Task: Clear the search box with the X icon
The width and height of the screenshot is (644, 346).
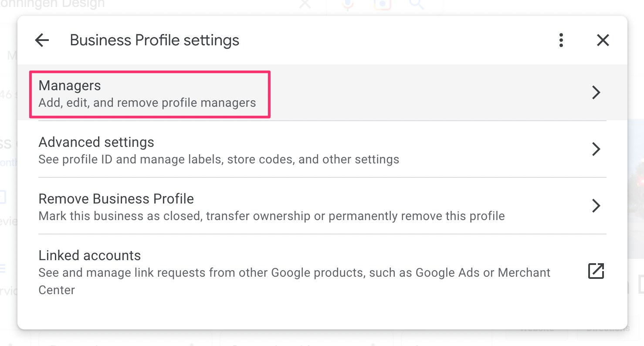Action: (305, 4)
